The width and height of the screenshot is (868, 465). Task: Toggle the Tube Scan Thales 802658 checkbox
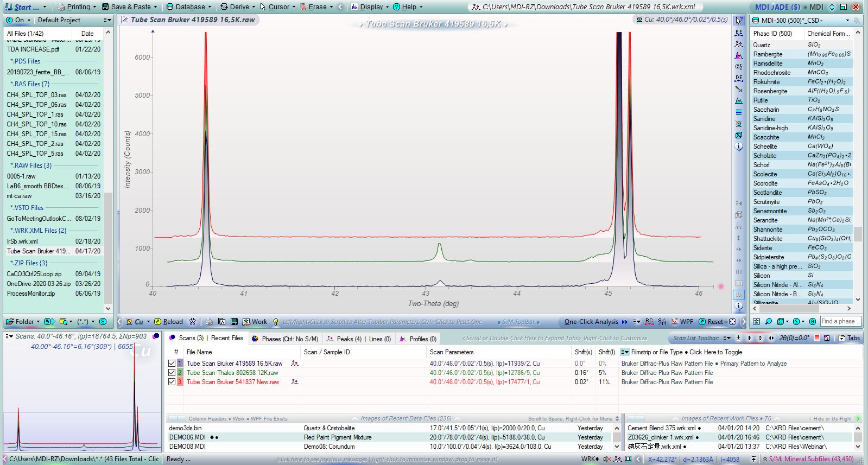[172, 373]
